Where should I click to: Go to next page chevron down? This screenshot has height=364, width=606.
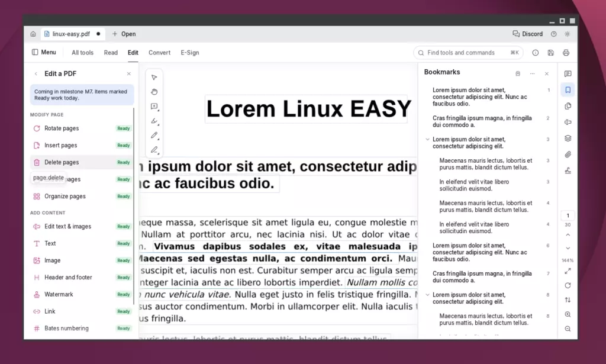tap(568, 248)
